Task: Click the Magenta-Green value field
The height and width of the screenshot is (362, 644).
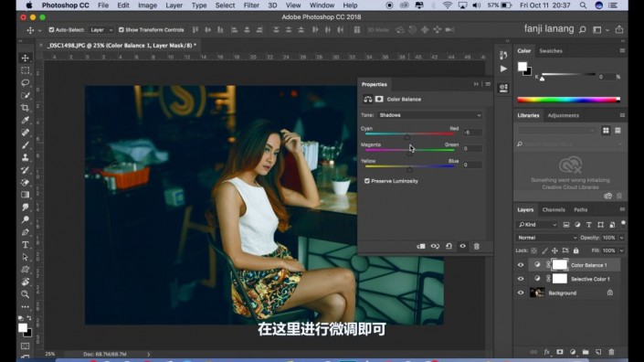Action: (472, 148)
